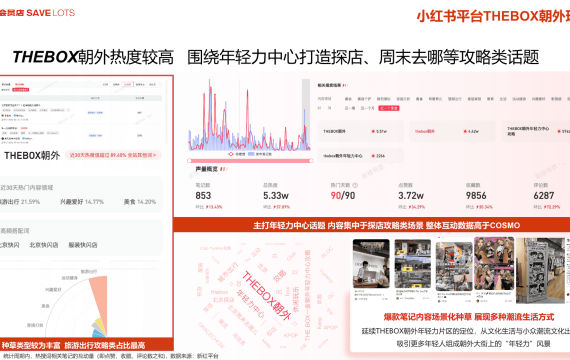Viewport: 570px width, 360px height.
Task: Select the red highlighted time range filter
Action: 389,108
